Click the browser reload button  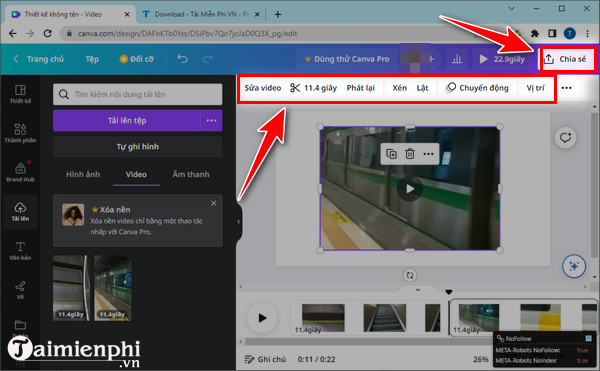47,34
